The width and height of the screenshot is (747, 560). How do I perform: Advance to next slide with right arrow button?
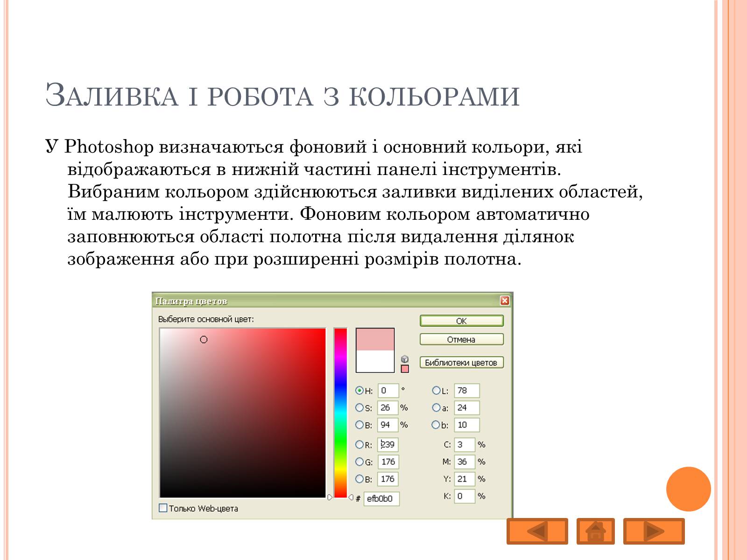[654, 531]
